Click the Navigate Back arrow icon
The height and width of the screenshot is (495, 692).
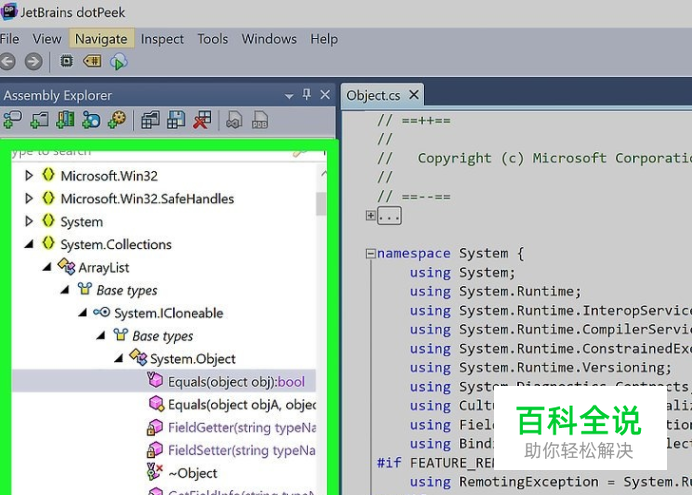[x=7, y=62]
